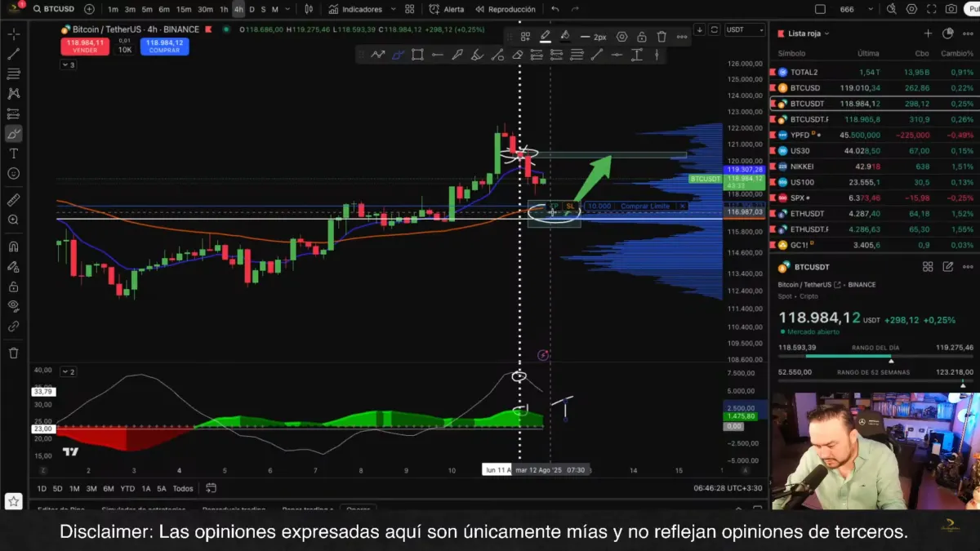Screen dimensions: 980x551
Task: Set chart range to Todos
Action: (x=183, y=488)
